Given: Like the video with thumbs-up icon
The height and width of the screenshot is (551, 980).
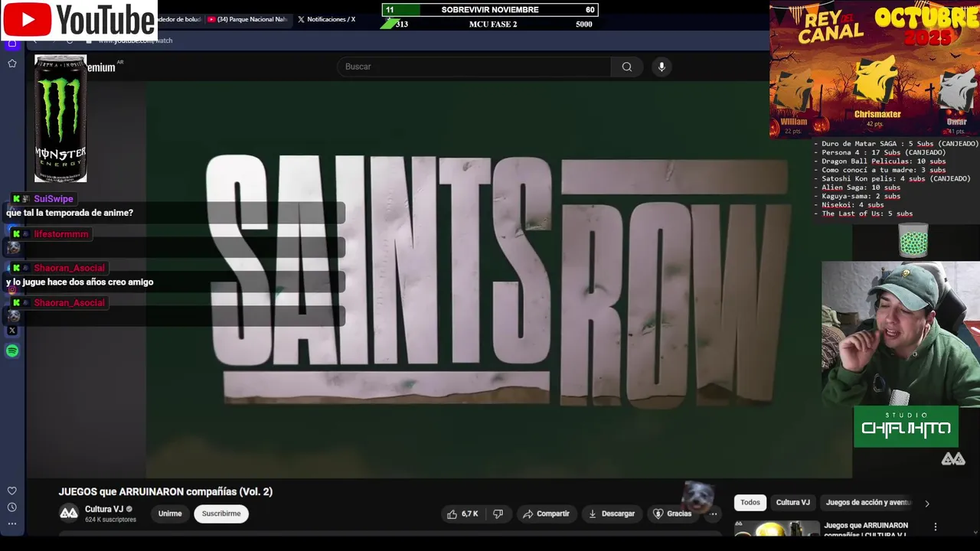Looking at the screenshot, I should [462, 514].
